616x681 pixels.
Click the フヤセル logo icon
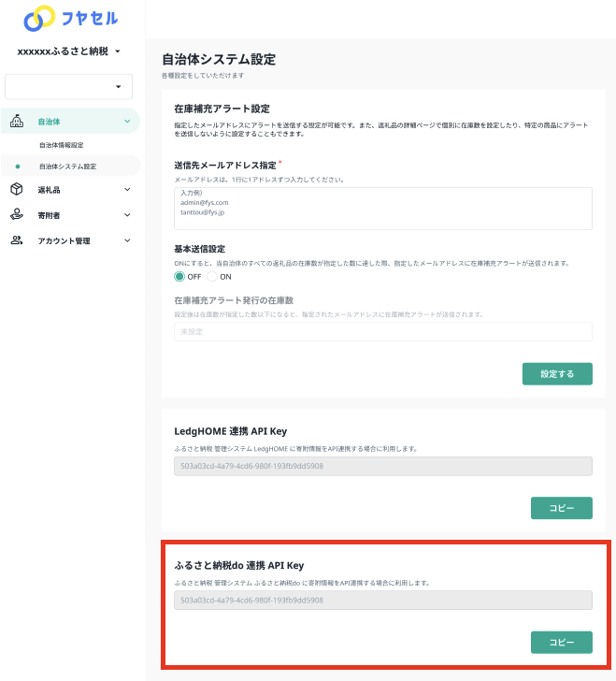click(41, 18)
